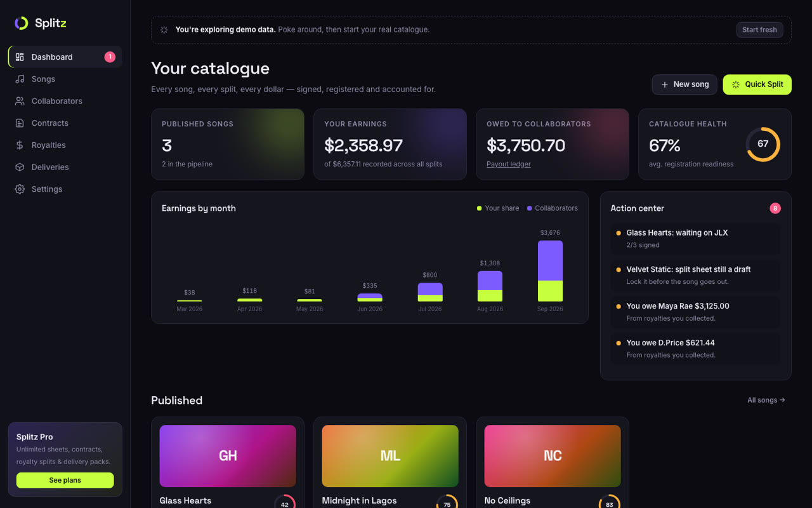Click the Royalties dollar icon
Image resolution: width=812 pixels, height=508 pixels.
click(20, 145)
